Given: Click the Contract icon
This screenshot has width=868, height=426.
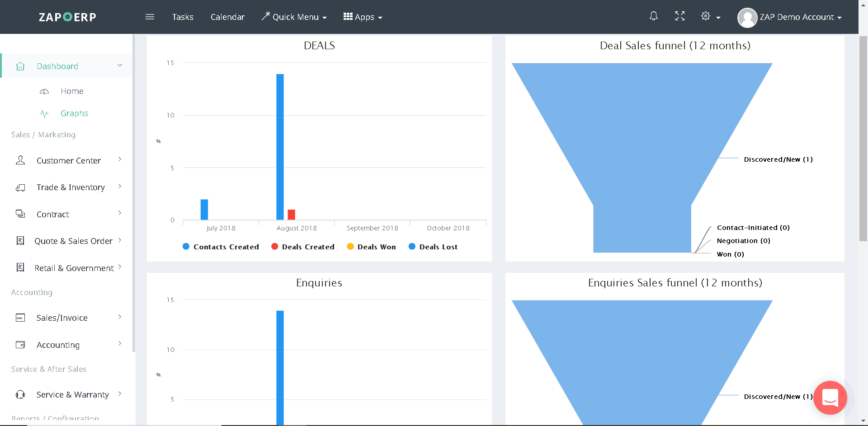Looking at the screenshot, I should pyautogui.click(x=20, y=214).
